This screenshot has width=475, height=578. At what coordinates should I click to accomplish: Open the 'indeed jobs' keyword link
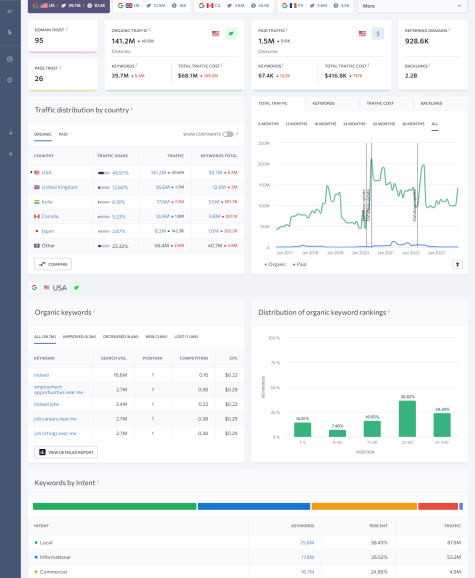[x=46, y=404]
